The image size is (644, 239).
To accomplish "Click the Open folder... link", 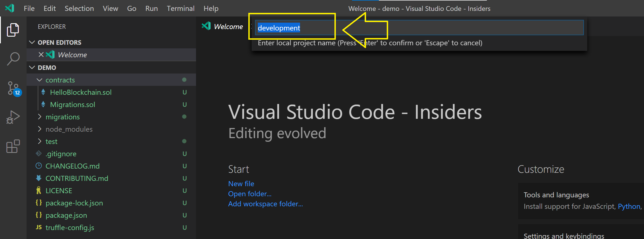I will [250, 194].
